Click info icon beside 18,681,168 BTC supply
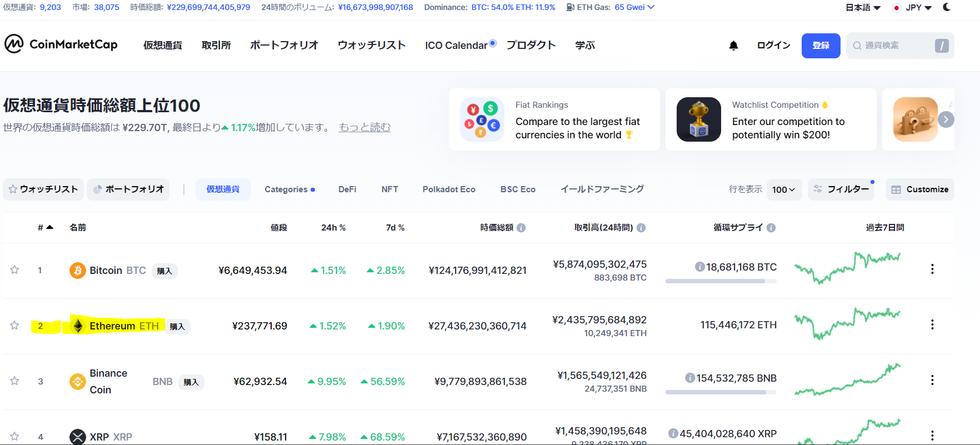980x445 pixels. (x=700, y=267)
